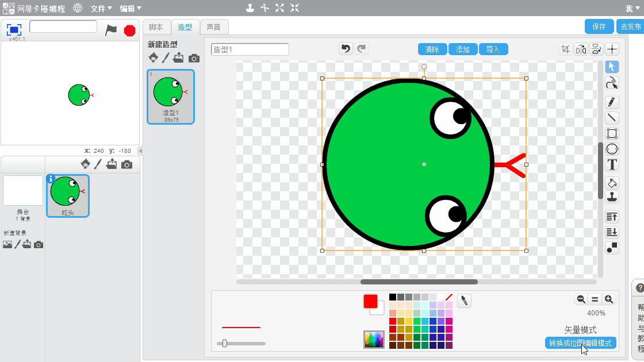Select the Rectangle tool
This screenshot has width=644, height=362.
[612, 133]
